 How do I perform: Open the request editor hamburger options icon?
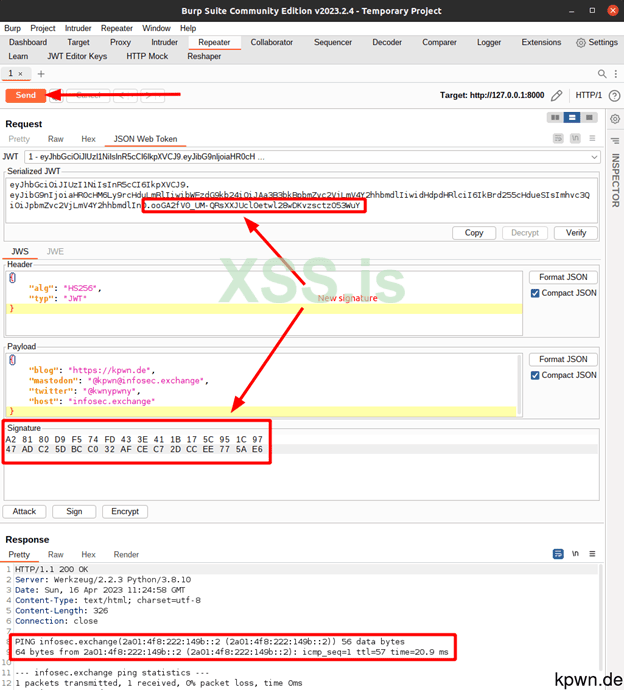(x=592, y=139)
